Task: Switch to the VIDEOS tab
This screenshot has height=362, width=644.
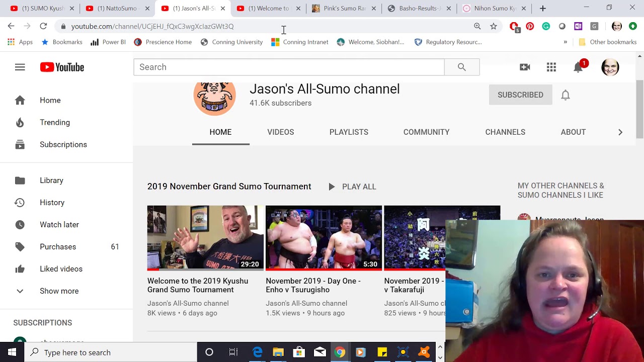Action: click(280, 132)
